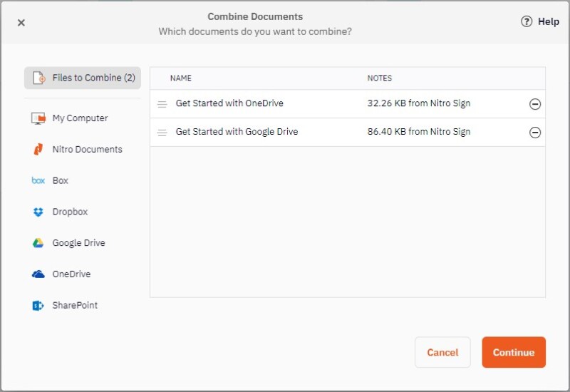The height and width of the screenshot is (392, 570).
Task: Select the Files to Combine (2) tab
Action: [x=93, y=78]
